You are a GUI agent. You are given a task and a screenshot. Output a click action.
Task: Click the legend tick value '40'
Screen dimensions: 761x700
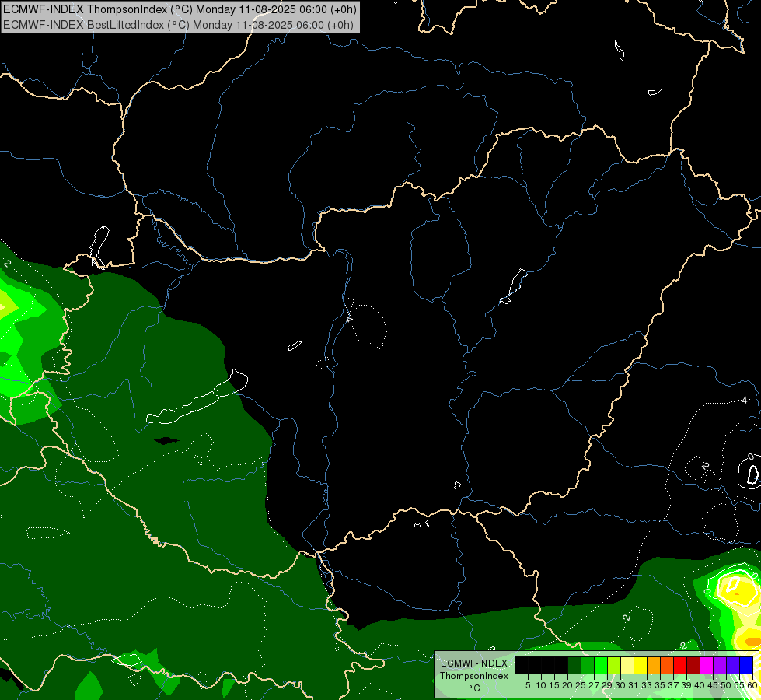pos(700,685)
